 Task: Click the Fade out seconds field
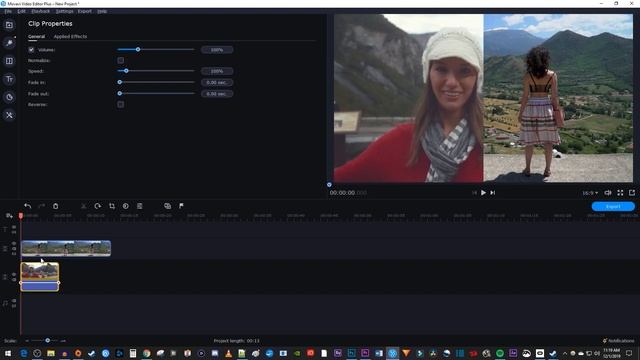(217, 94)
